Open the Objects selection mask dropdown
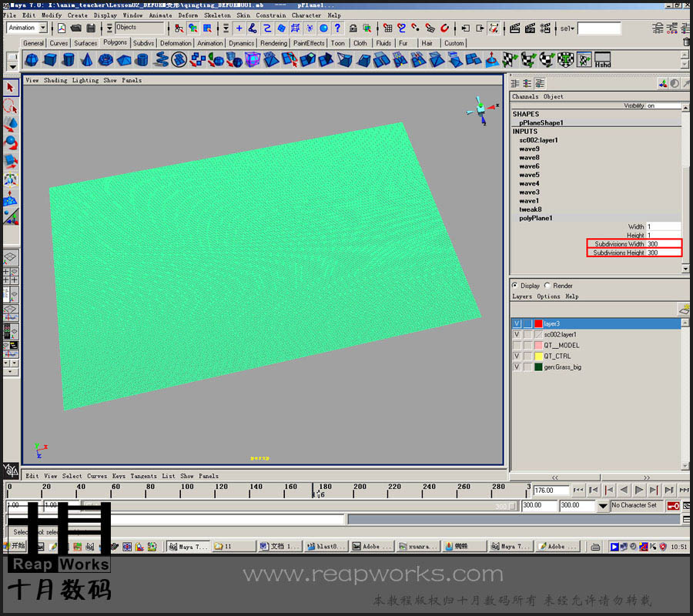693x616 pixels. click(109, 28)
